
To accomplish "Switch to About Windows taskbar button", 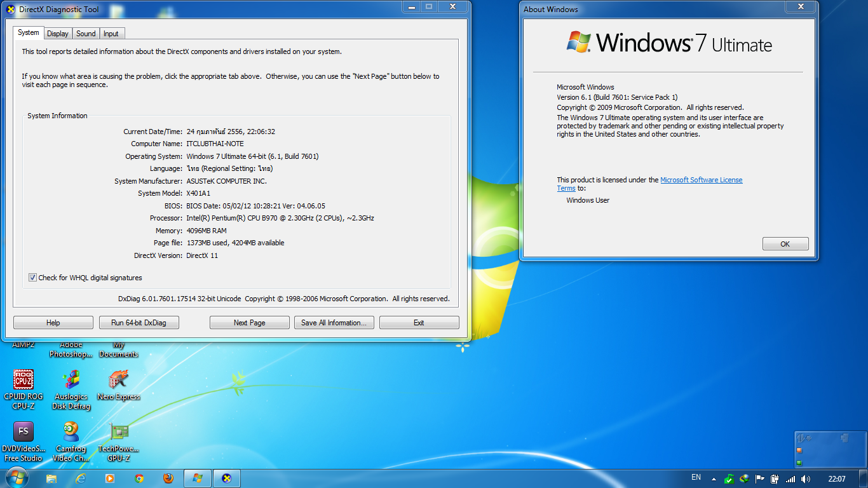I will (198, 478).
